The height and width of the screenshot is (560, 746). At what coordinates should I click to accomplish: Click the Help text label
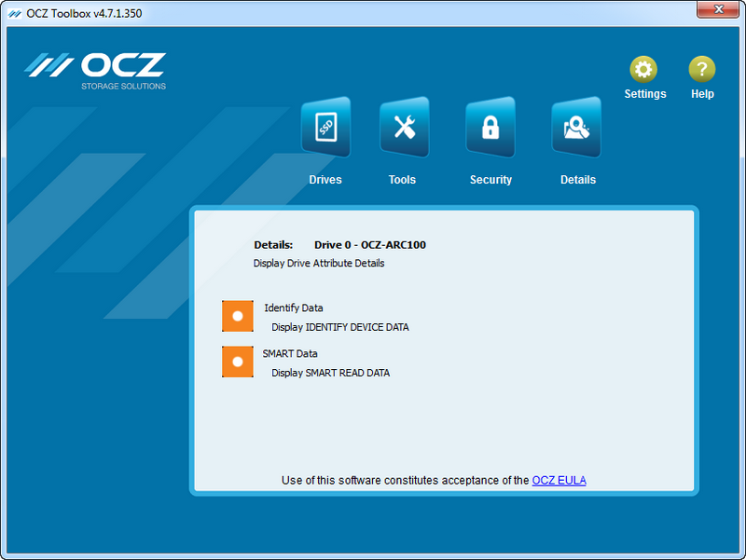pos(702,94)
